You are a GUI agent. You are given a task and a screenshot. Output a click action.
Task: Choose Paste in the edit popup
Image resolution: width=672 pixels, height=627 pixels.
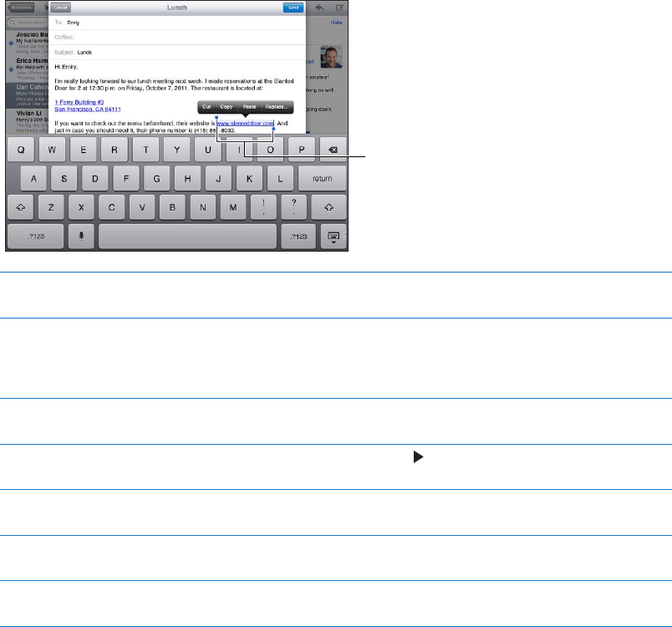[249, 107]
